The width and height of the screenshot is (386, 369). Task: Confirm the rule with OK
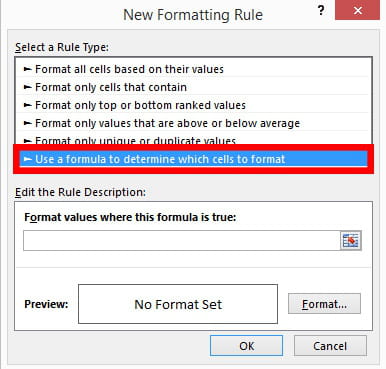pos(246,346)
